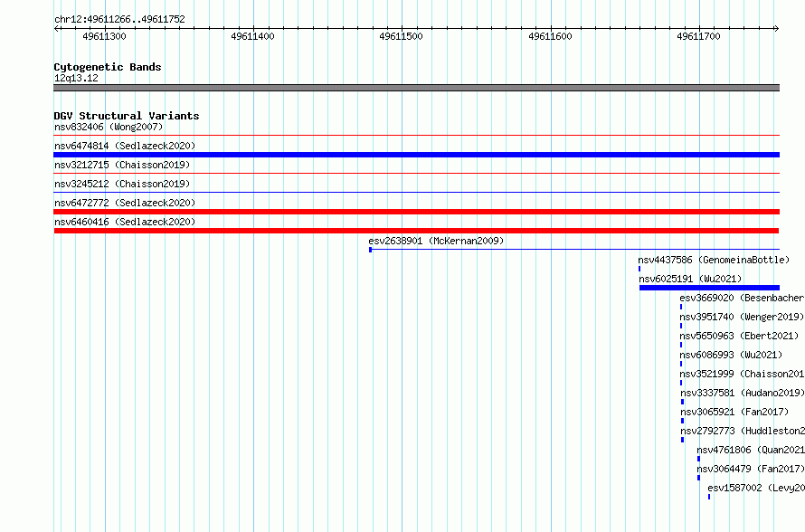Click the ruler's right arrow end
The image size is (805, 532).
click(x=777, y=29)
